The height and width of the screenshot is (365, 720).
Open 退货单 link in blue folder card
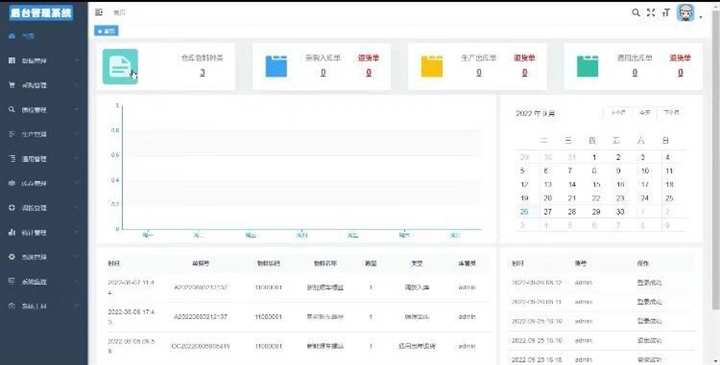click(369, 58)
